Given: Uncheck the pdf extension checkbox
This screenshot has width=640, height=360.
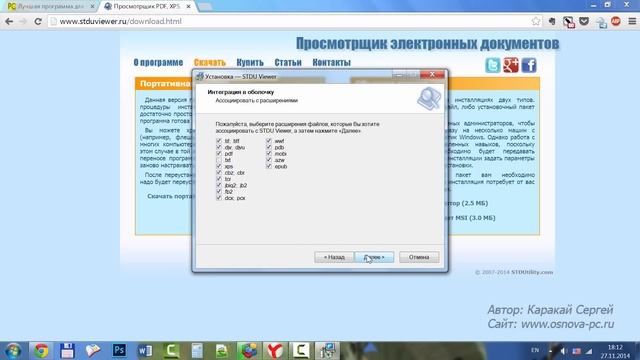Looking at the screenshot, I should [219, 154].
